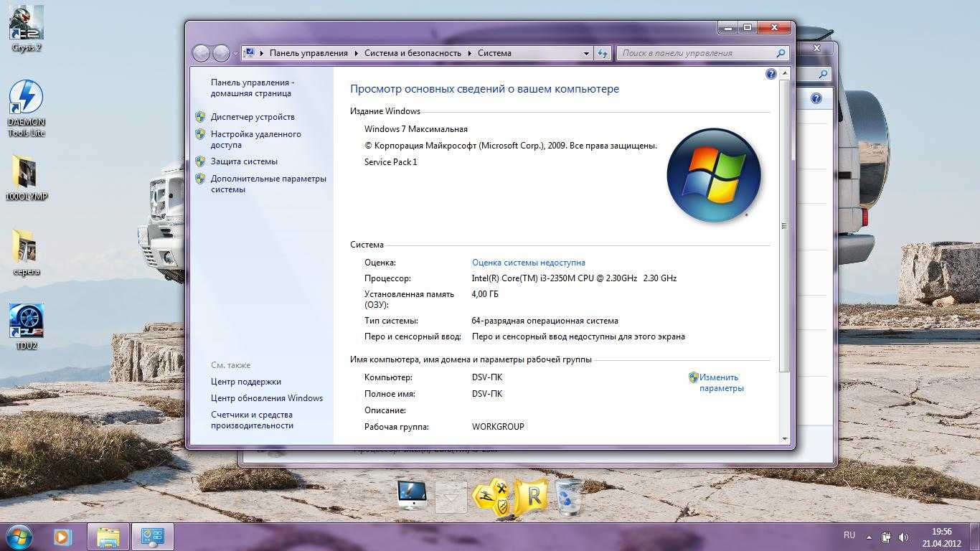Click scrollbar down arrow in System window

[784, 438]
